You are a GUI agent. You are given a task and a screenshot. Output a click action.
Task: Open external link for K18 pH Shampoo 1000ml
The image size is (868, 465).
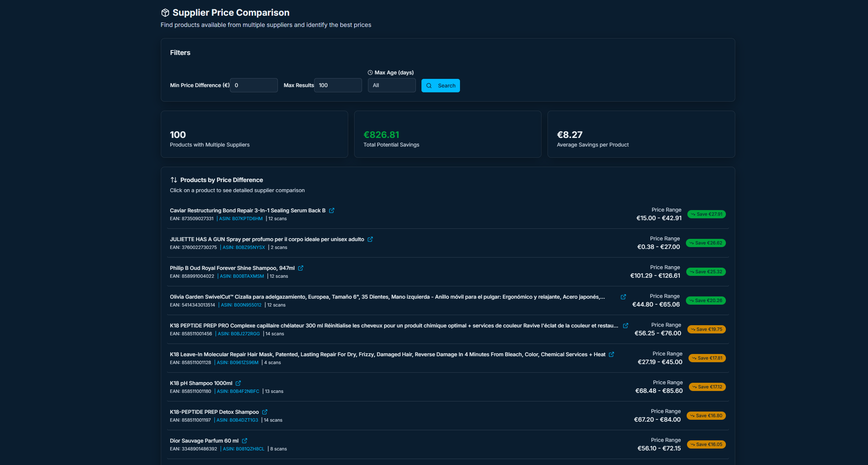pos(238,383)
